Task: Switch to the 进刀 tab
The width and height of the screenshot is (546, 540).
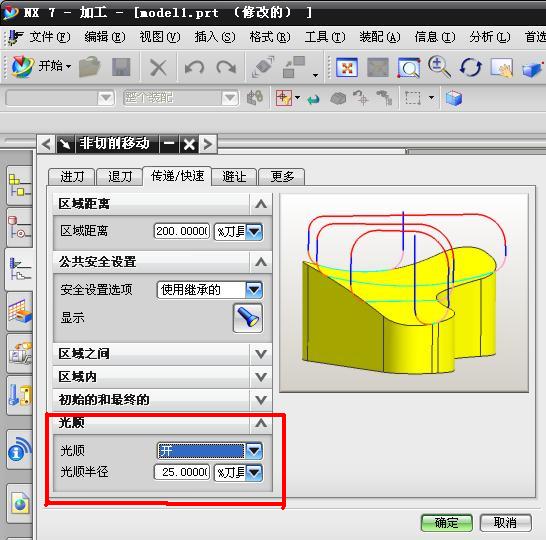Action: (72, 177)
